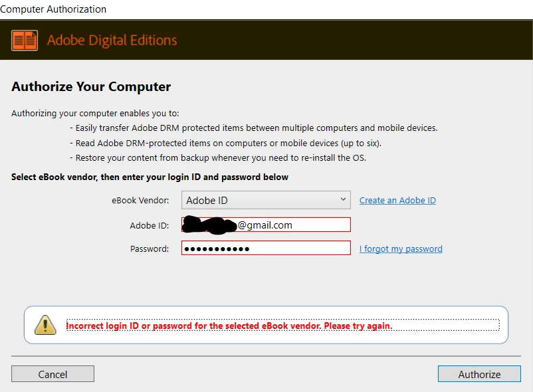
Task: Click the Authorize button
Action: tap(479, 373)
